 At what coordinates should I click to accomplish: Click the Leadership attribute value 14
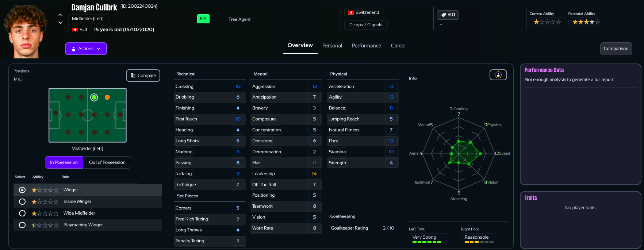[314, 174]
